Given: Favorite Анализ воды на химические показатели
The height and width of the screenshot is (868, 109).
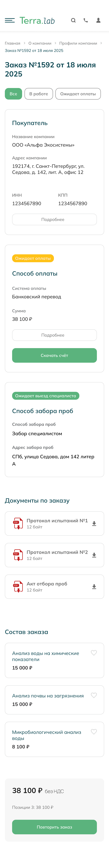Looking at the screenshot, I should (x=94, y=653).
